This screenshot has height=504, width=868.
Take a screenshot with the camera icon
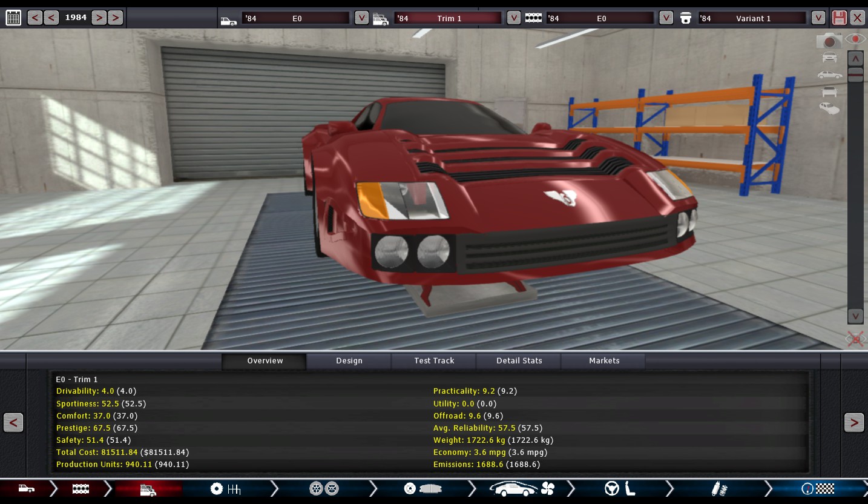coord(829,41)
